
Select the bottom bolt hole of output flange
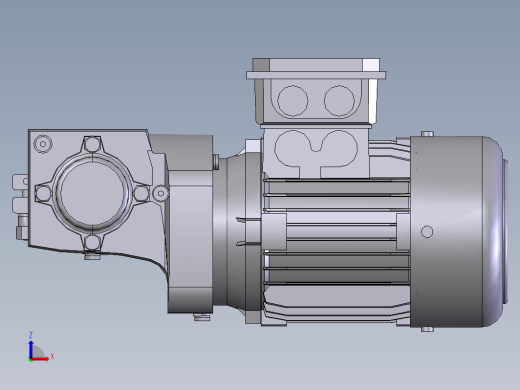(x=92, y=242)
